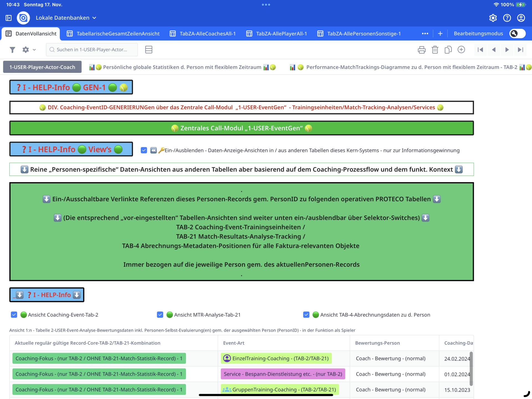
Task: Delete record with trash icon
Action: point(435,50)
